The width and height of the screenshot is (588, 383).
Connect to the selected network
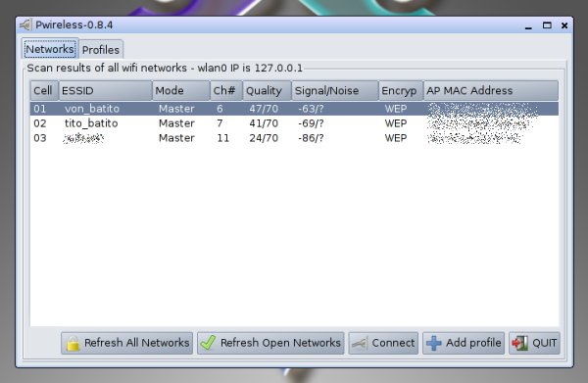click(383, 343)
